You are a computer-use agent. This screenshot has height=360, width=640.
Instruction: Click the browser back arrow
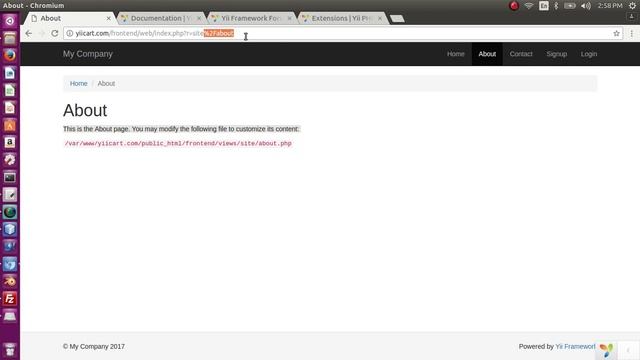(x=28, y=33)
